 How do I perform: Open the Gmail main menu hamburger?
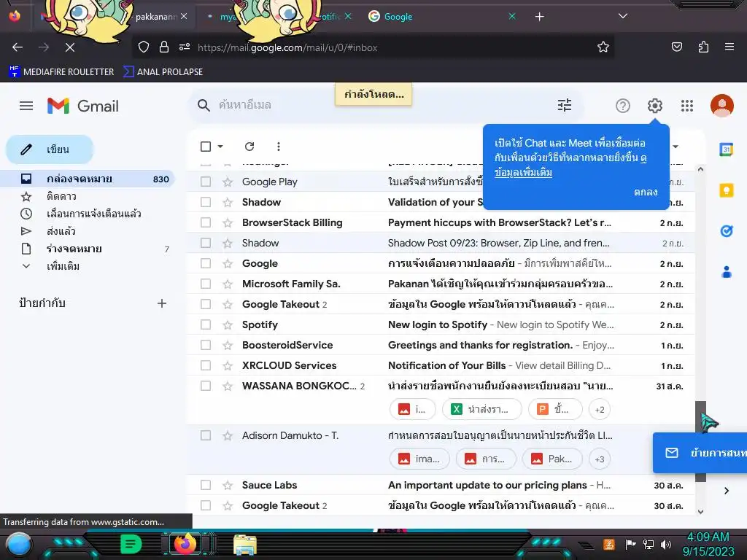pyautogui.click(x=26, y=106)
